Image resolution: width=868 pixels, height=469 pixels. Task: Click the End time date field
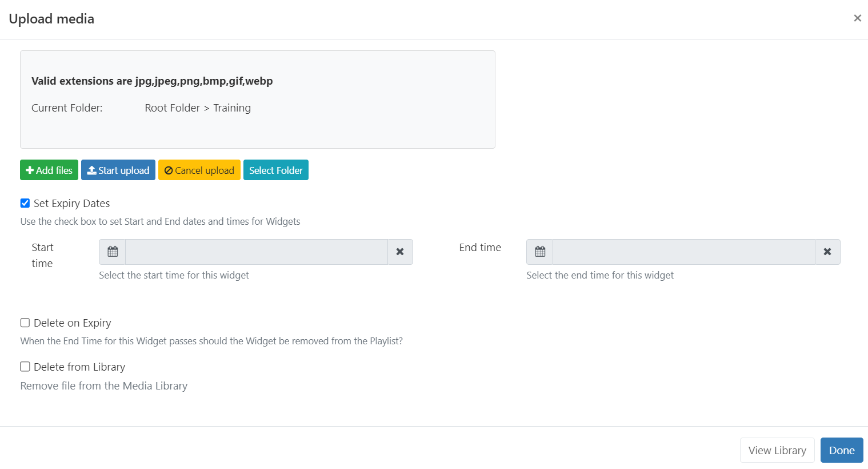click(x=683, y=252)
